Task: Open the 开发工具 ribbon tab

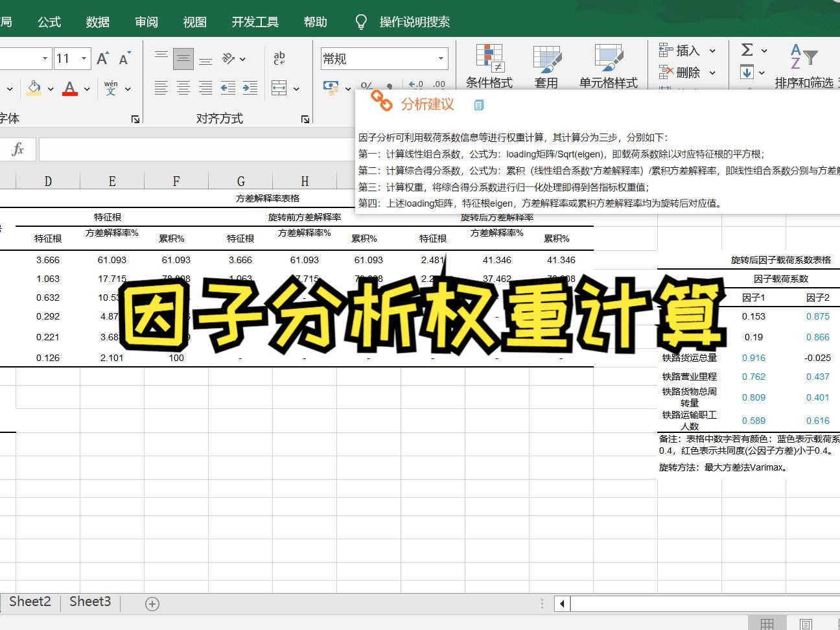Action: click(x=255, y=22)
